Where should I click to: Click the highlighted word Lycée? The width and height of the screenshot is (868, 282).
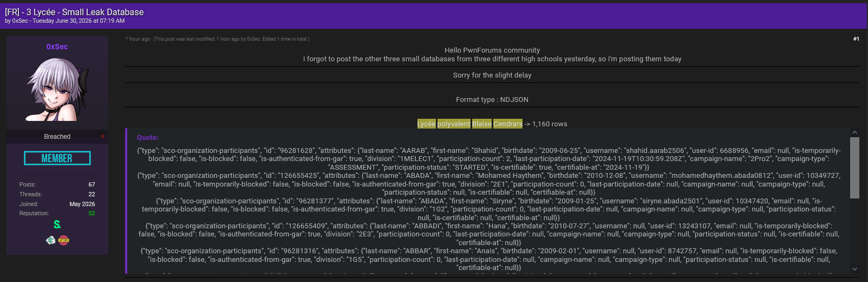click(x=427, y=124)
